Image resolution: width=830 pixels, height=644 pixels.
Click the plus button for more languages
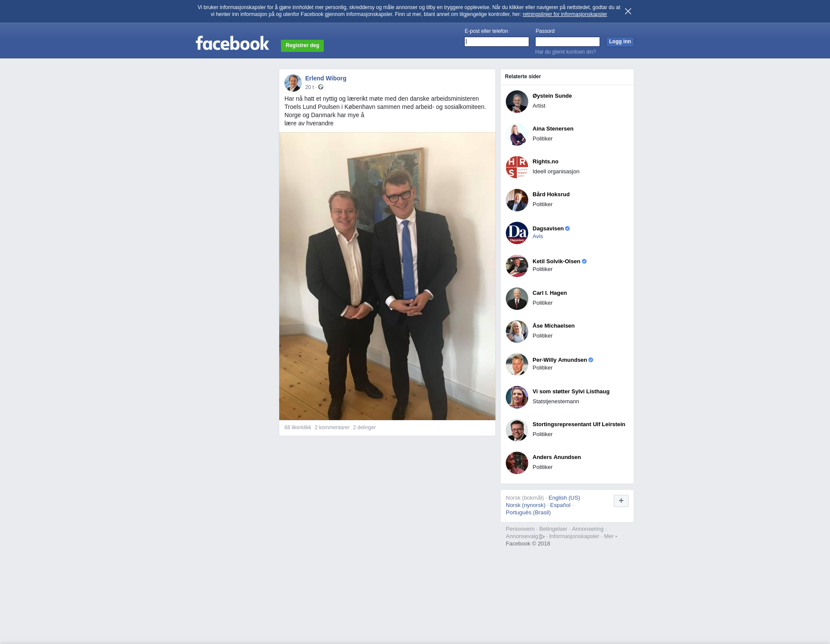[621, 501]
